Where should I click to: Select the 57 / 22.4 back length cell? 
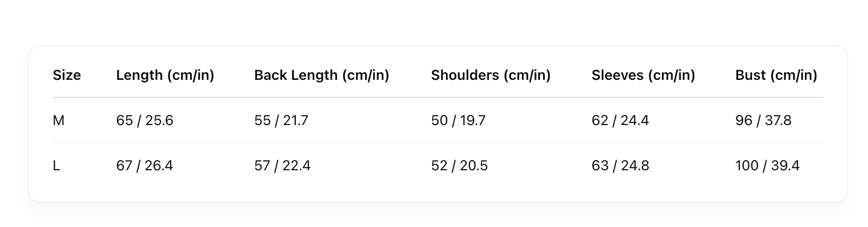tap(282, 166)
